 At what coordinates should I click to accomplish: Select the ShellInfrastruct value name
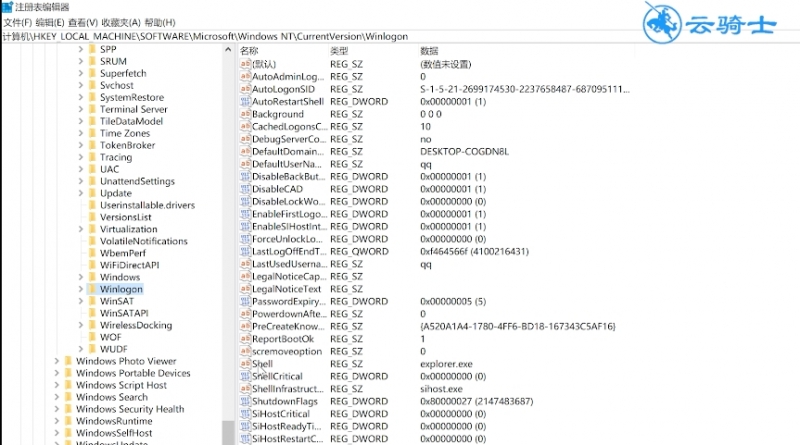coord(288,389)
